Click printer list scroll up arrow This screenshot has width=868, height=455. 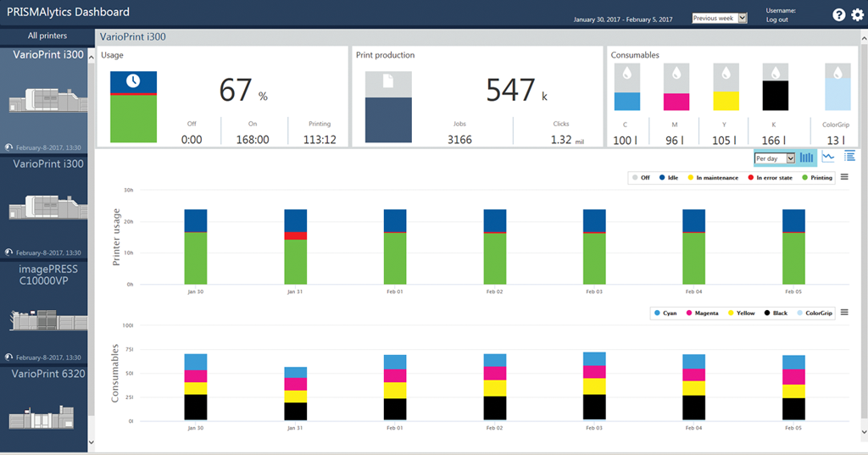pos(92,57)
